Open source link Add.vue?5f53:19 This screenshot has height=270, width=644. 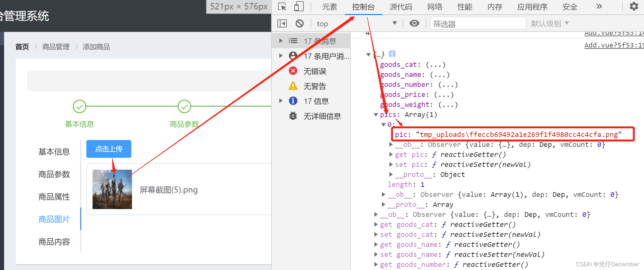coord(614,45)
